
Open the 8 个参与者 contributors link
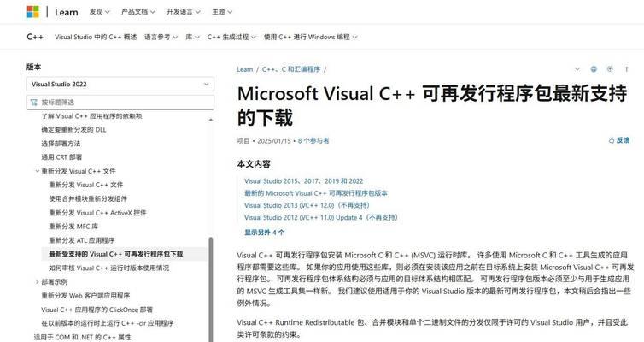(x=313, y=140)
